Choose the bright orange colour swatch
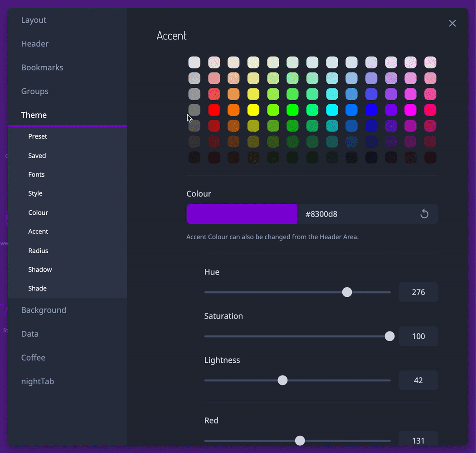 (233, 110)
